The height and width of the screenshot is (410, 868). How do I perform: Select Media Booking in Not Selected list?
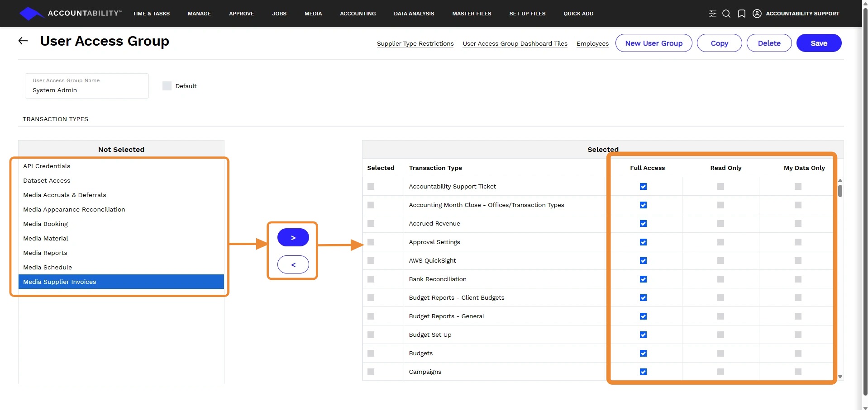pyautogui.click(x=46, y=224)
